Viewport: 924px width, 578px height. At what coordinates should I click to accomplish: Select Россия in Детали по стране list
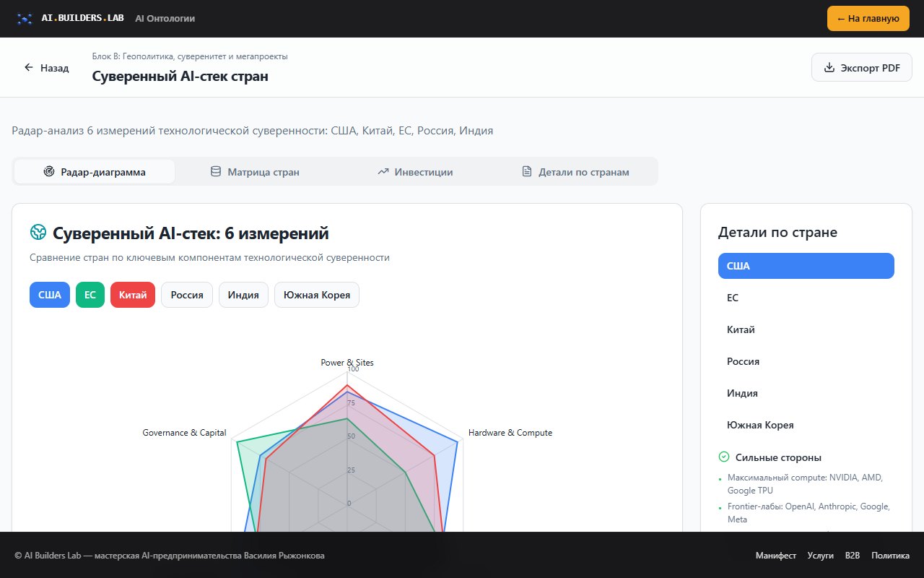(x=806, y=361)
